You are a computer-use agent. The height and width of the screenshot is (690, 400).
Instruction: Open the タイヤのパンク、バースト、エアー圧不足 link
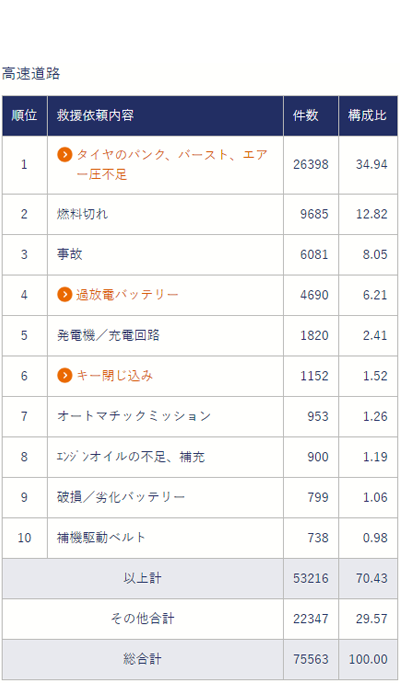(x=172, y=165)
